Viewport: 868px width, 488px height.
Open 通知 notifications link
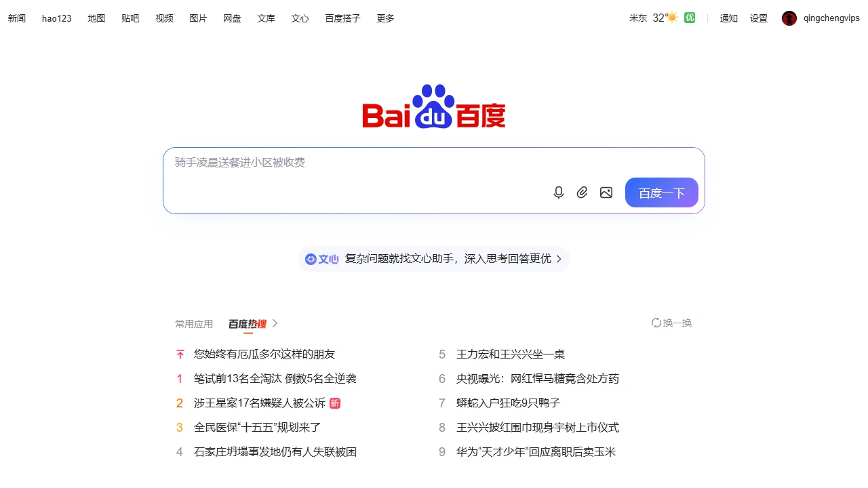[729, 18]
